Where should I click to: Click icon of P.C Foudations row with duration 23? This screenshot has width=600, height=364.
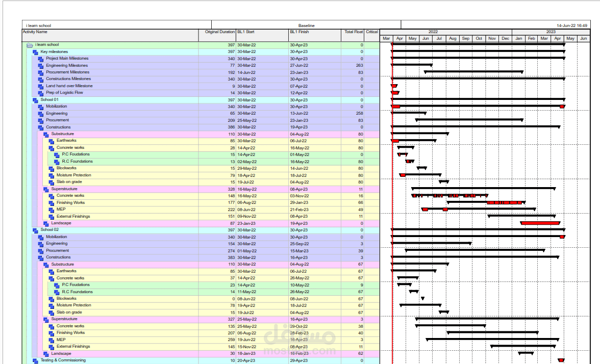(57, 285)
